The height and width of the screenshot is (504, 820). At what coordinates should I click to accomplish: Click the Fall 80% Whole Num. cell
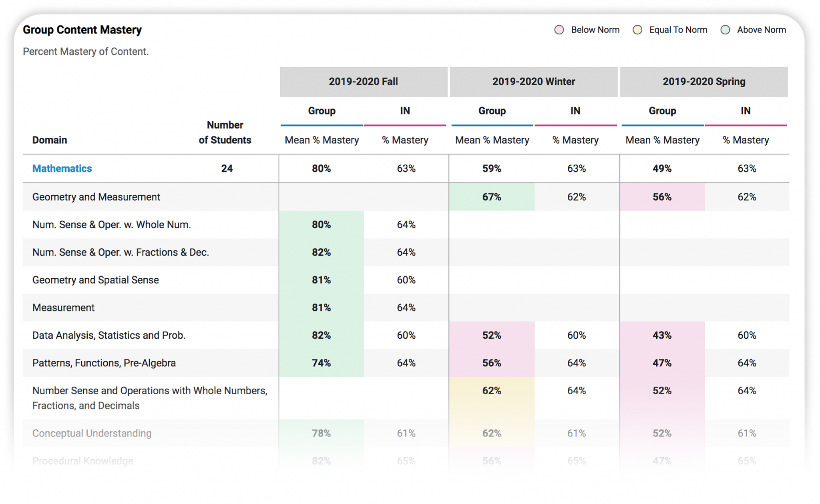click(322, 225)
